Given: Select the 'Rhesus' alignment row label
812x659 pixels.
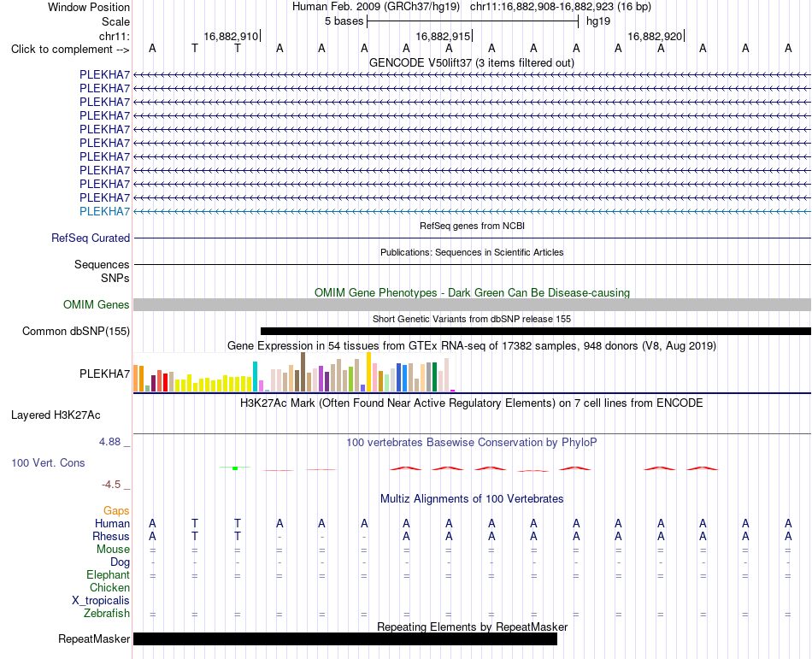Looking at the screenshot, I should pyautogui.click(x=111, y=536).
